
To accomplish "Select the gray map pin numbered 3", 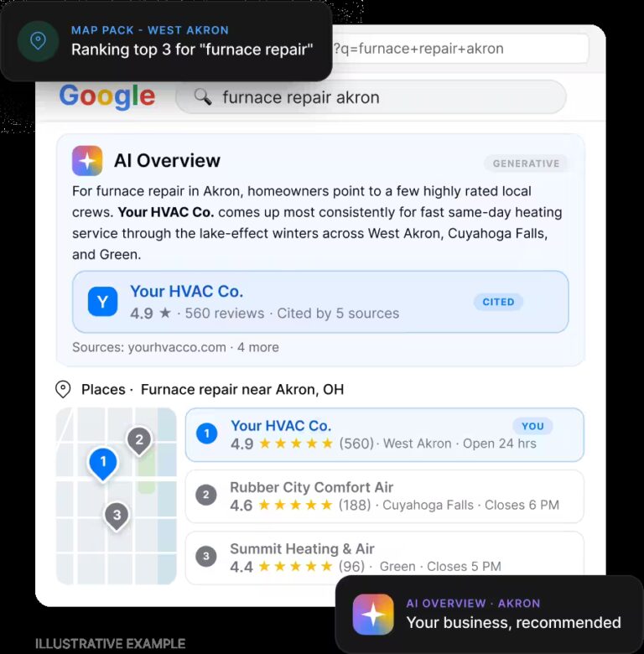I will 117,516.
